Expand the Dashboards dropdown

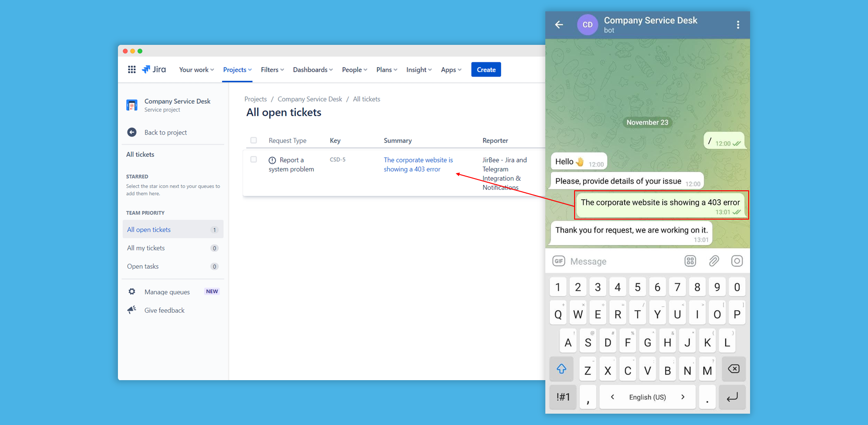(313, 70)
